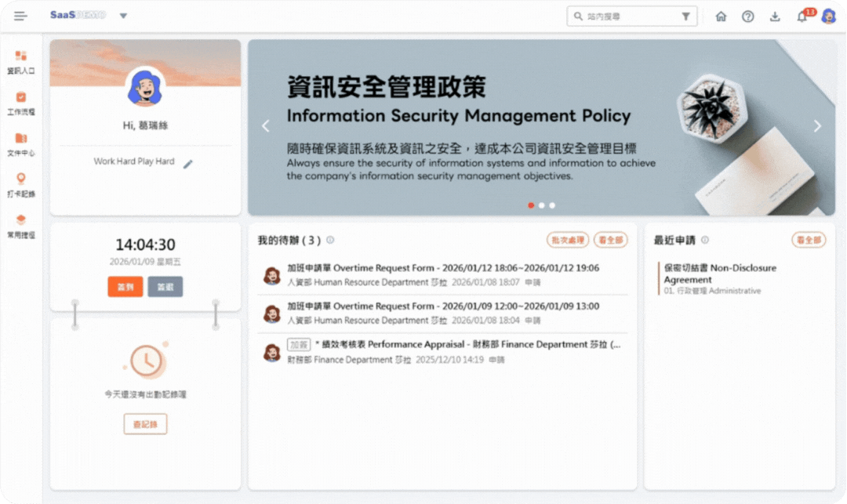Open the 資訊入口 portal from the sidebar
The height and width of the screenshot is (504, 847).
pos(20,60)
